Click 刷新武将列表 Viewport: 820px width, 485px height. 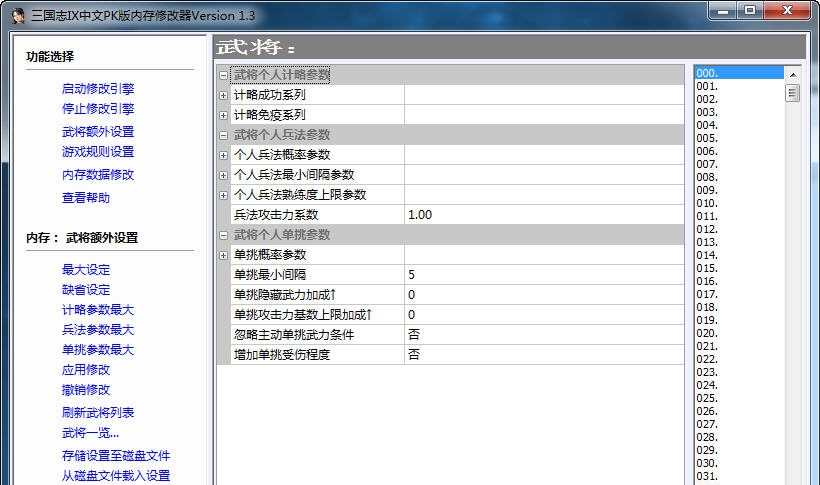[x=98, y=413]
